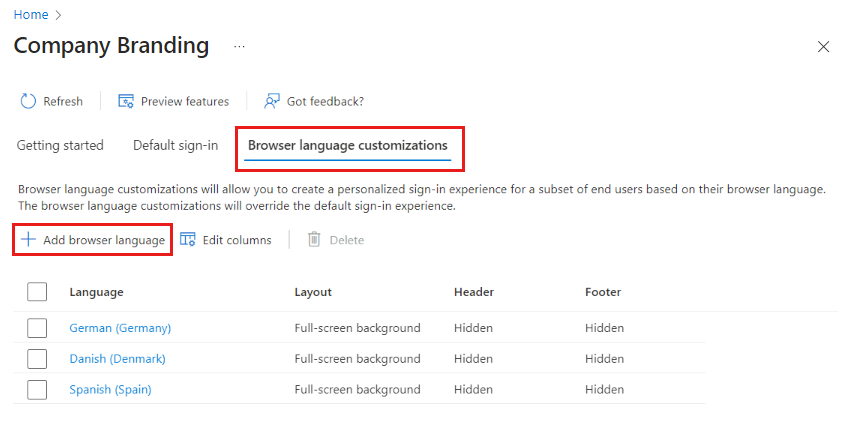Open the German (Germany) language link

(120, 328)
